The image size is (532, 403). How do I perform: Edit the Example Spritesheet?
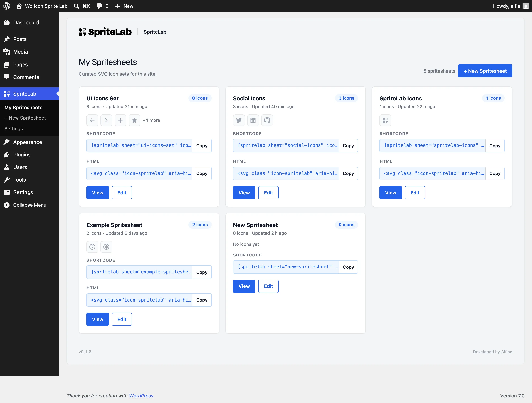click(x=122, y=319)
